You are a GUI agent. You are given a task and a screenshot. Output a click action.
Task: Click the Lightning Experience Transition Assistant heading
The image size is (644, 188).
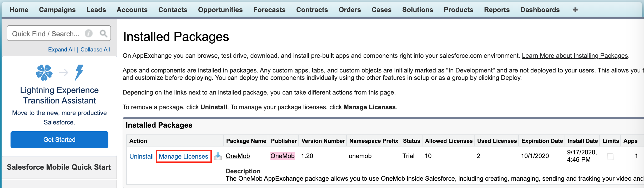pos(59,95)
